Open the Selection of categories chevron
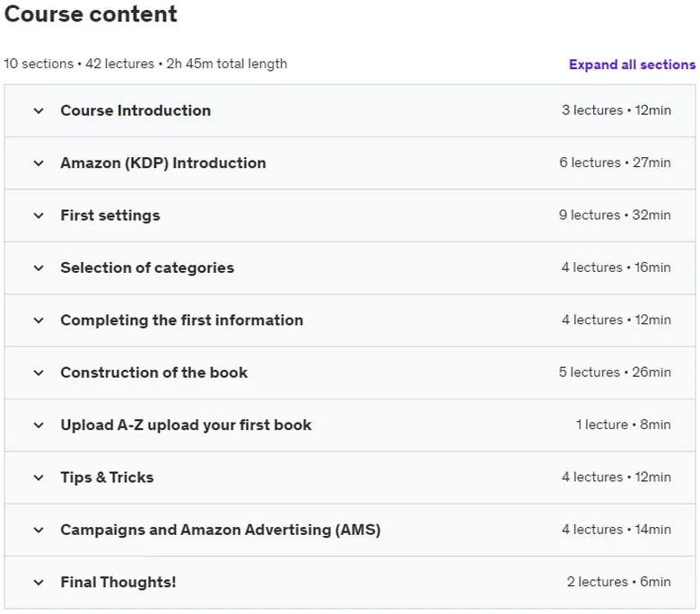The width and height of the screenshot is (700, 614). tap(39, 268)
